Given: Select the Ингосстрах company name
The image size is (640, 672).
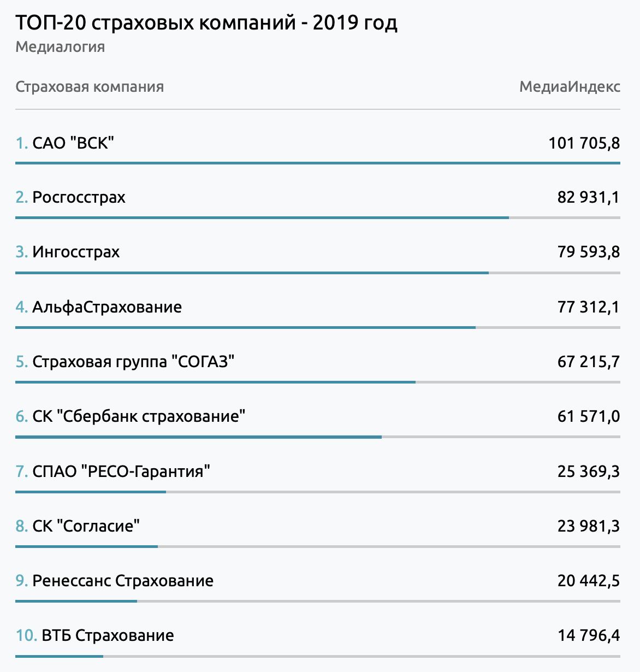Looking at the screenshot, I should tap(76, 252).
